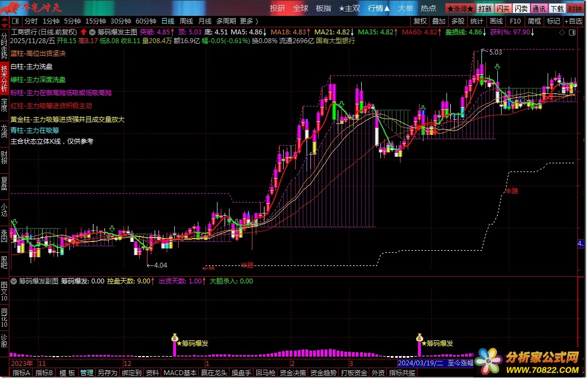Image resolution: width=588 pixels, height=379 pixels.
Task: Click the red up-arrow beside 工商银行 title
Action: pos(83,32)
